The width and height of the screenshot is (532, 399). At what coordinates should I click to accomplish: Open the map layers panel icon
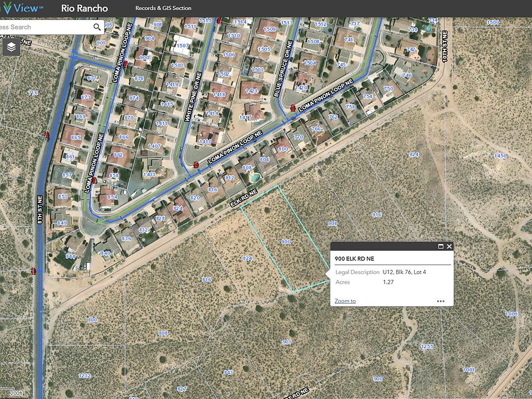[x=11, y=47]
